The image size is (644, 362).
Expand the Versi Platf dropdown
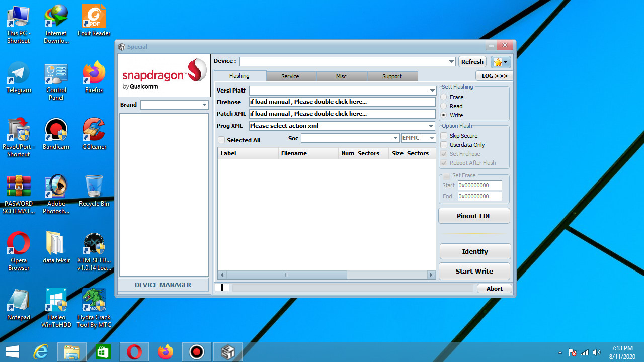click(x=432, y=90)
